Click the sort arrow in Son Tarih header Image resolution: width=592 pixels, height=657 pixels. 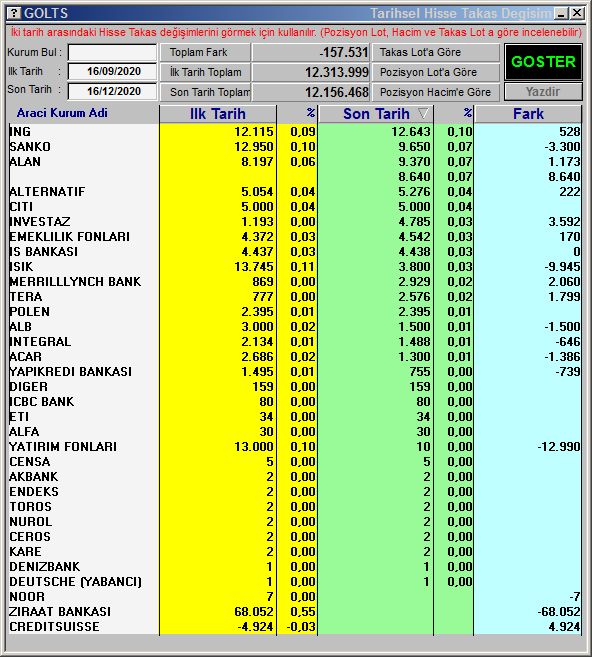(424, 114)
